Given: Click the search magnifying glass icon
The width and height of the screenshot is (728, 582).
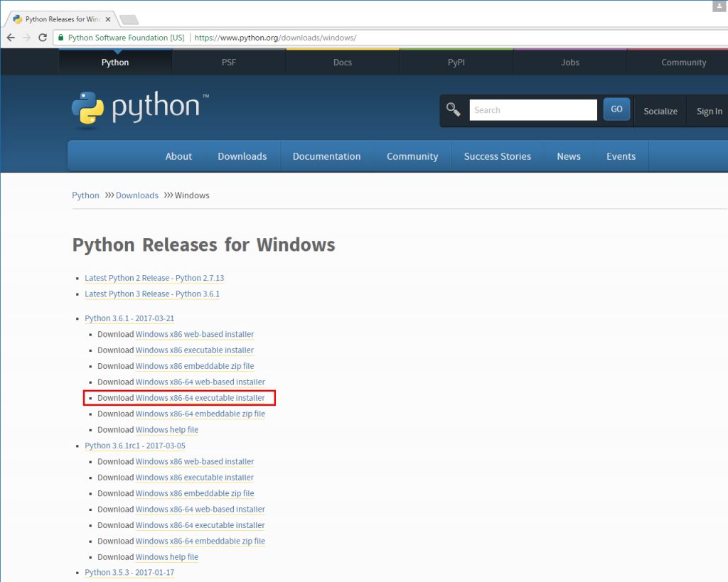Looking at the screenshot, I should [x=453, y=109].
